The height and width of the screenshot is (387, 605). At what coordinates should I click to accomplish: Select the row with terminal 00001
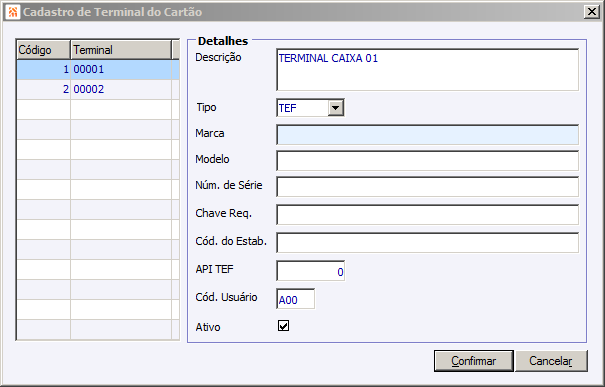[x=98, y=69]
